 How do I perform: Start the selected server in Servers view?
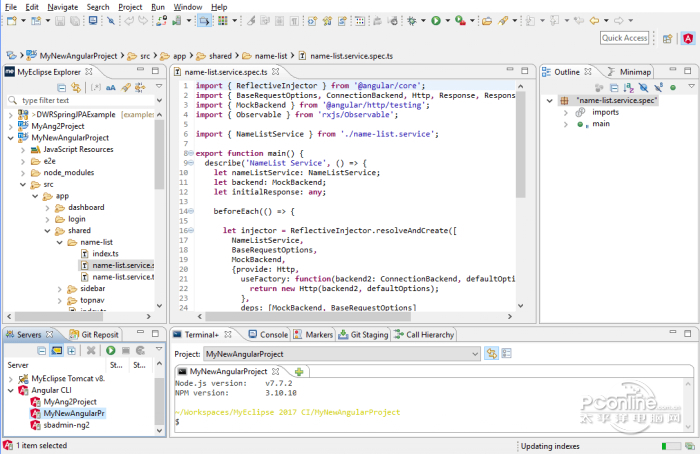coord(110,351)
